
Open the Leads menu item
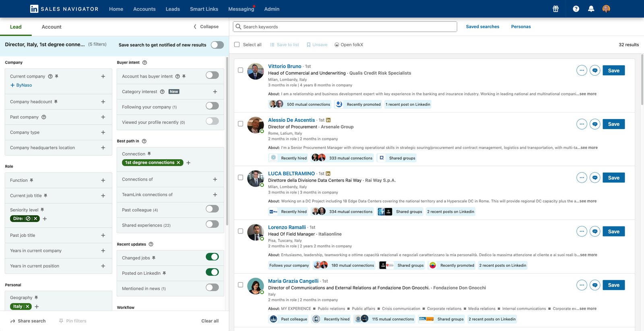point(173,9)
